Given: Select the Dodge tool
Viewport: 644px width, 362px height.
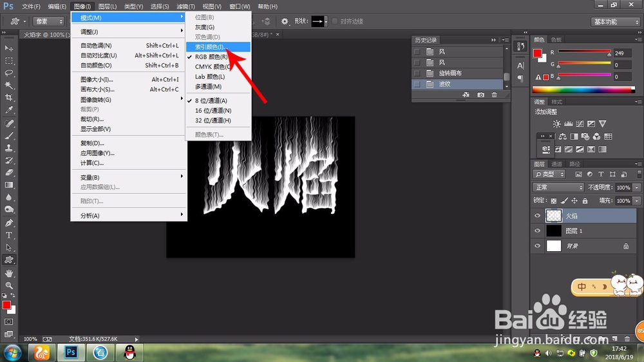Looking at the screenshot, I should click(8, 209).
